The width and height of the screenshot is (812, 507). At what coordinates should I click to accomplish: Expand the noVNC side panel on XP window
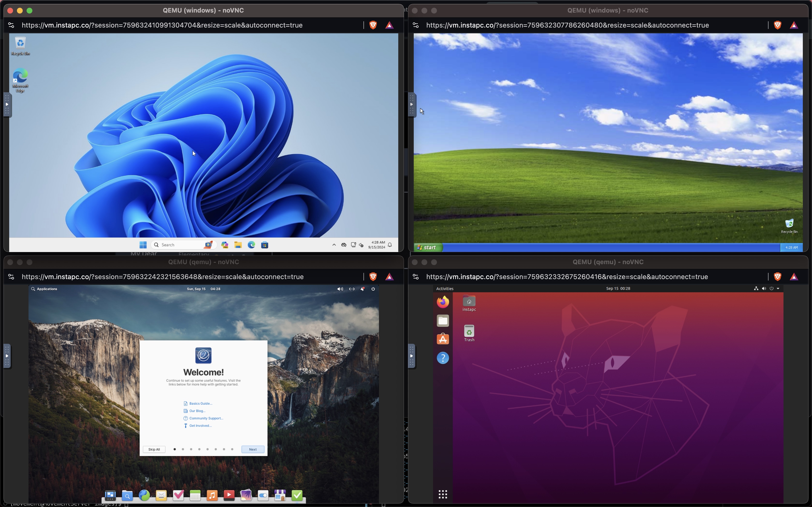pos(411,105)
